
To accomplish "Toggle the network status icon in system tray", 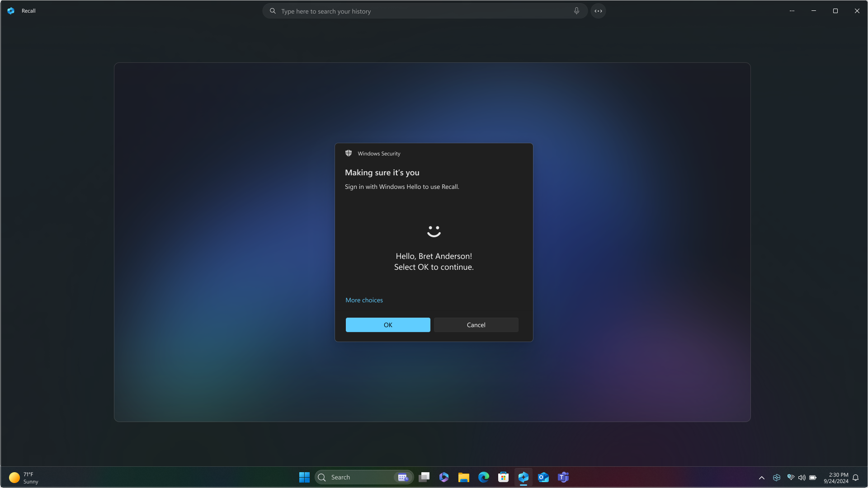I will [x=790, y=477].
